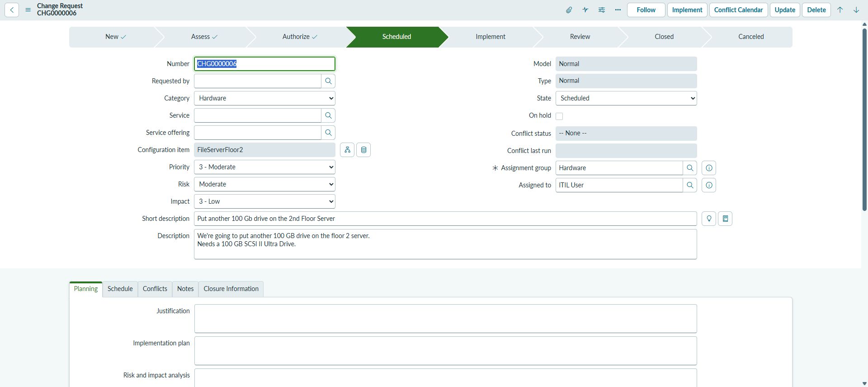
Task: Open lookup for Assignment group field
Action: coord(690,168)
